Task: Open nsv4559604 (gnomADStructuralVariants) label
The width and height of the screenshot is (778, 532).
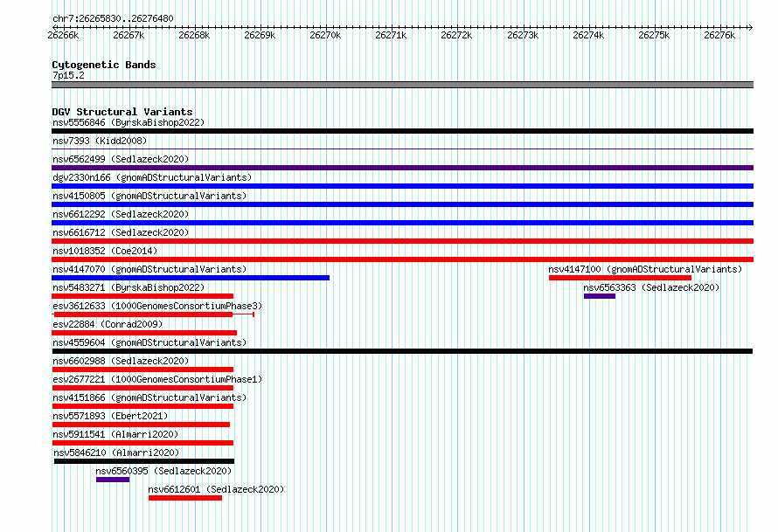Action: pyautogui.click(x=149, y=342)
